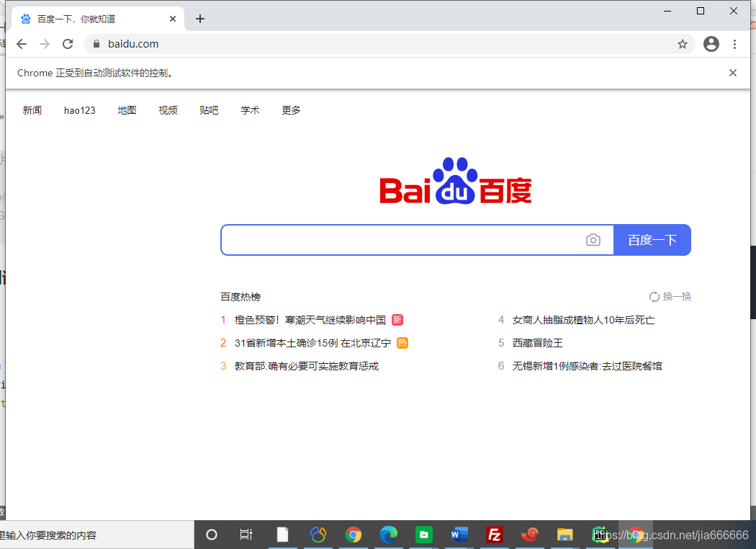Open File Explorer from the taskbar
This screenshot has height=549, width=756.
(x=564, y=535)
